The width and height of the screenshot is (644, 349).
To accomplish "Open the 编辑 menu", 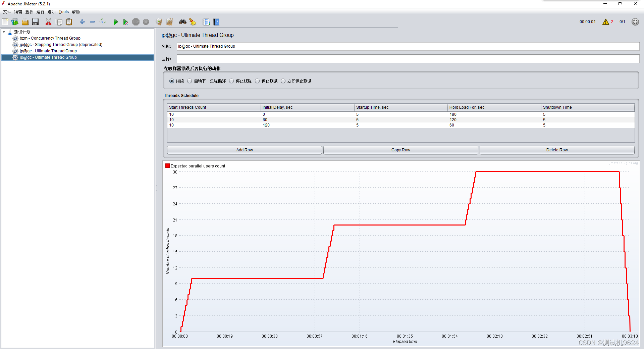I will [18, 12].
